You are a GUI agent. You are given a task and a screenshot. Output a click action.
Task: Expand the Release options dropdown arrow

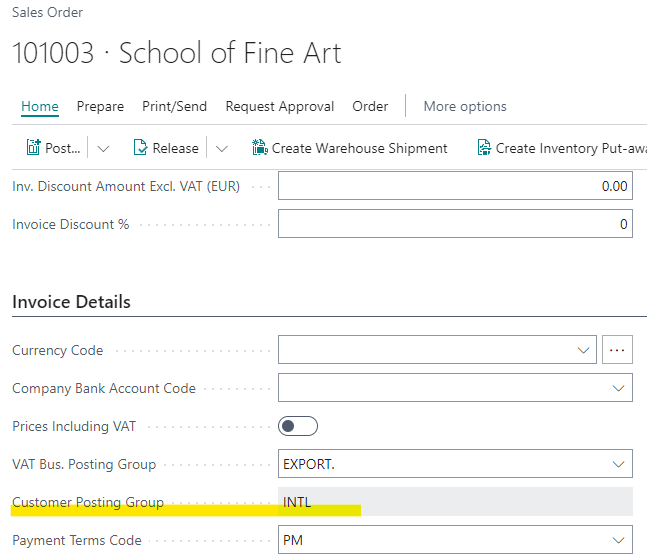tap(221, 148)
